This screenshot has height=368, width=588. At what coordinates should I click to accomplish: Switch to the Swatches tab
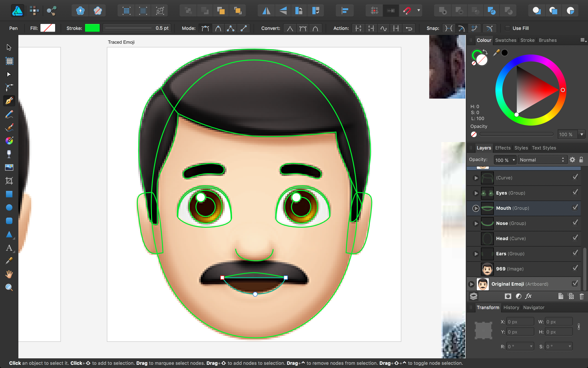506,40
